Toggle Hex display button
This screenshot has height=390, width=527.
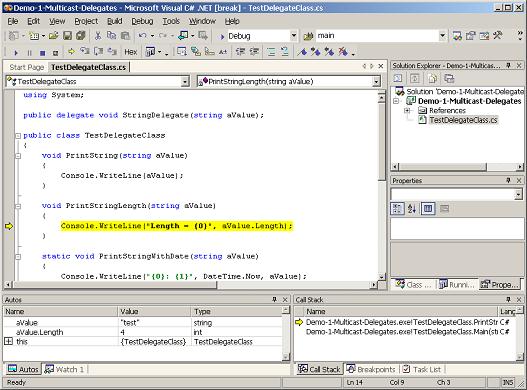(131, 52)
